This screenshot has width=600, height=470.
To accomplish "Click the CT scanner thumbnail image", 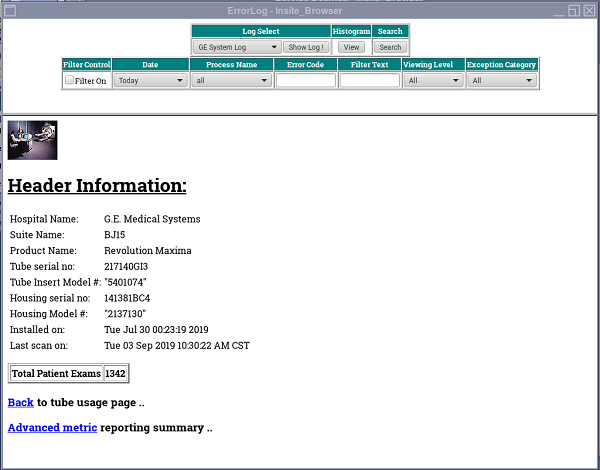I will 32,140.
